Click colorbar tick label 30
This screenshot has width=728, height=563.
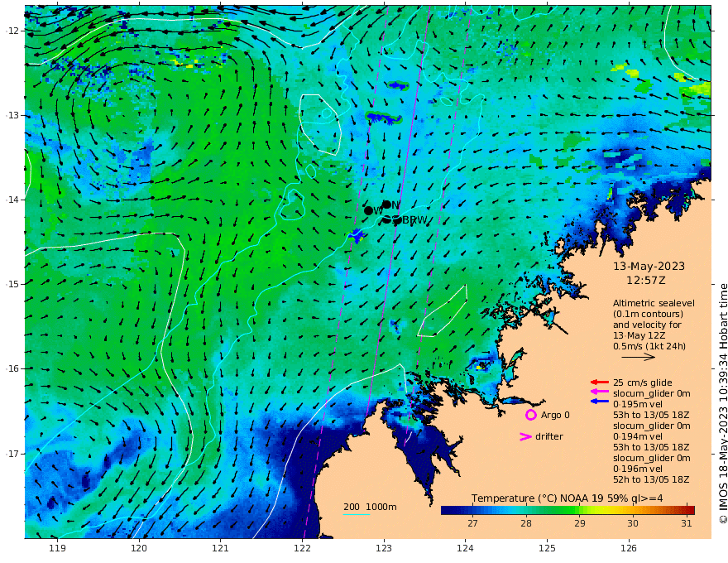[x=633, y=523]
